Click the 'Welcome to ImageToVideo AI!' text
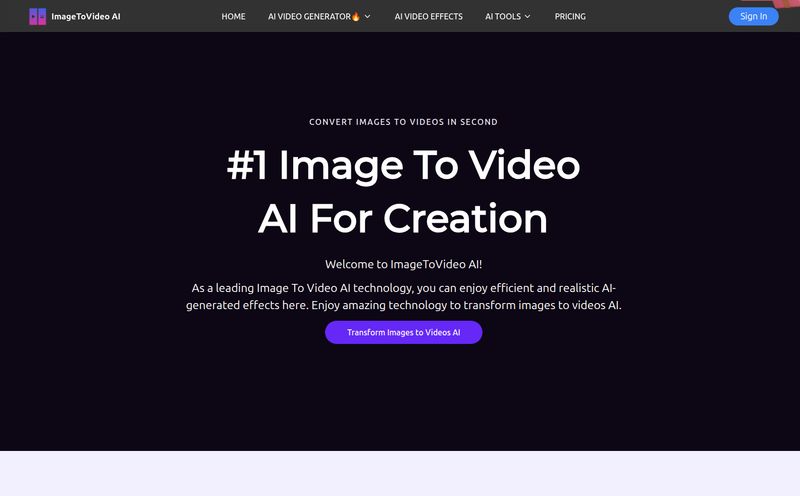 (404, 264)
